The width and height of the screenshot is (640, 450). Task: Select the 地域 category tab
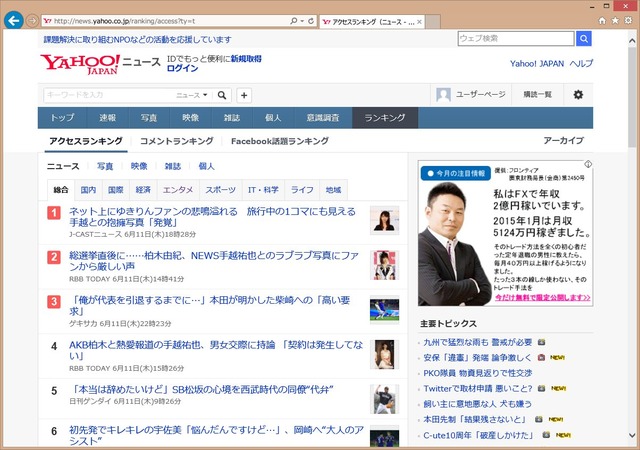333,190
